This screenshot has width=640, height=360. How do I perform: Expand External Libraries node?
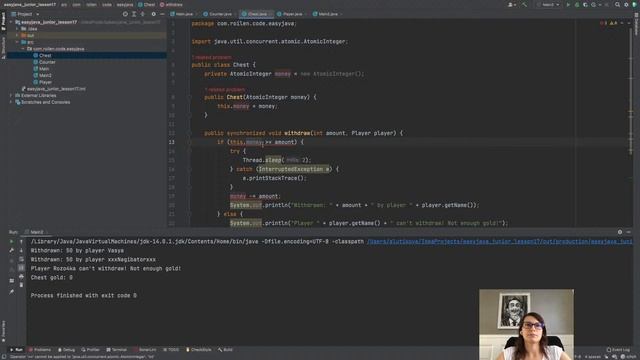tap(11, 96)
